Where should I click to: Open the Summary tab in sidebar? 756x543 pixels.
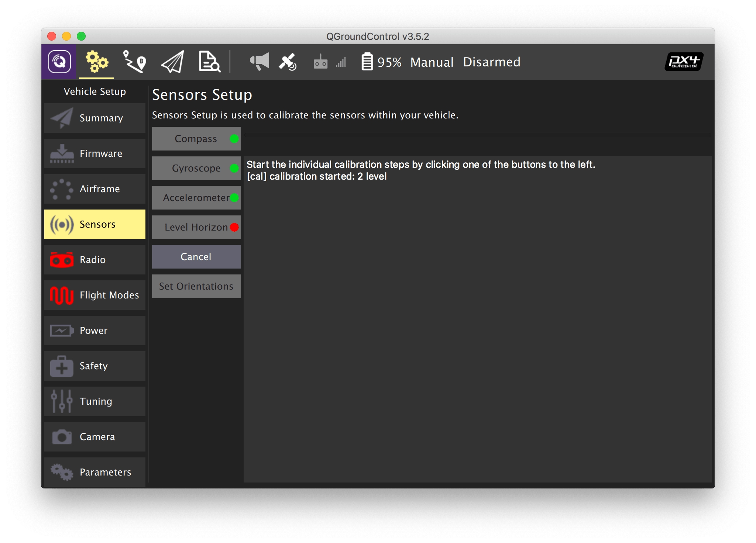pyautogui.click(x=95, y=118)
